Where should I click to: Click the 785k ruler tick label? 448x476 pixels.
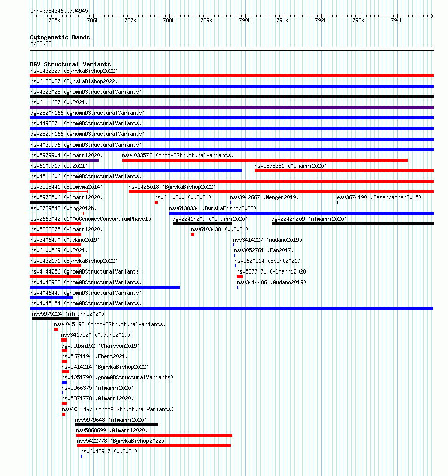click(x=54, y=20)
